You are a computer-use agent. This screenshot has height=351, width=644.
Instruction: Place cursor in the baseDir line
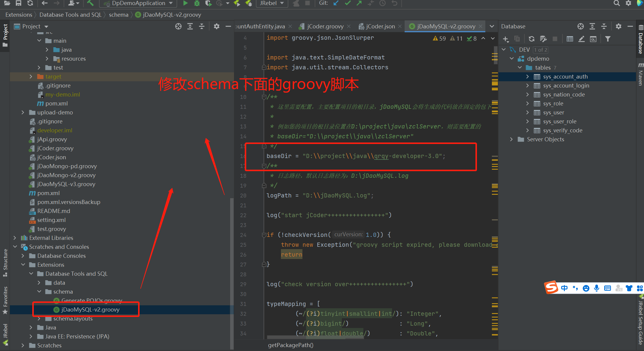[356, 156]
